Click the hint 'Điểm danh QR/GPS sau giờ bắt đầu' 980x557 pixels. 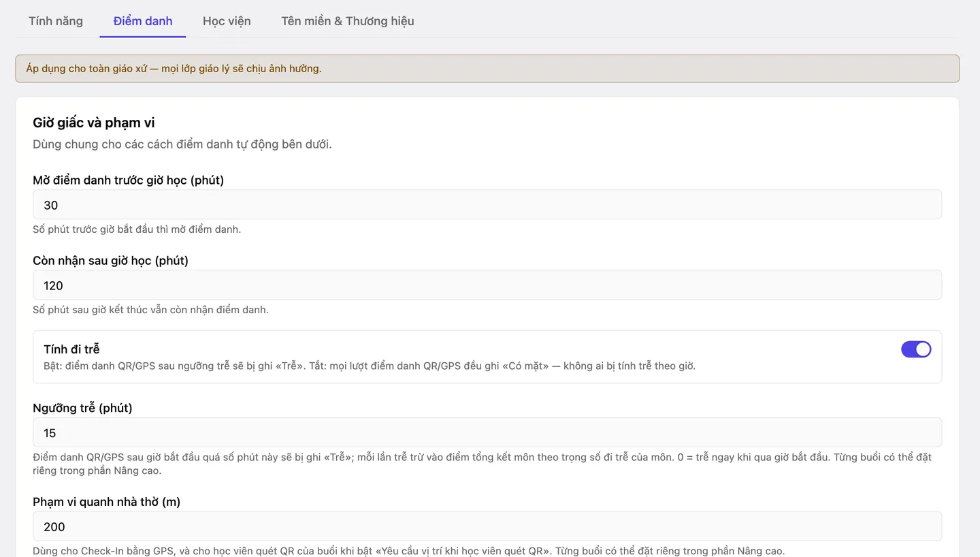(482, 464)
